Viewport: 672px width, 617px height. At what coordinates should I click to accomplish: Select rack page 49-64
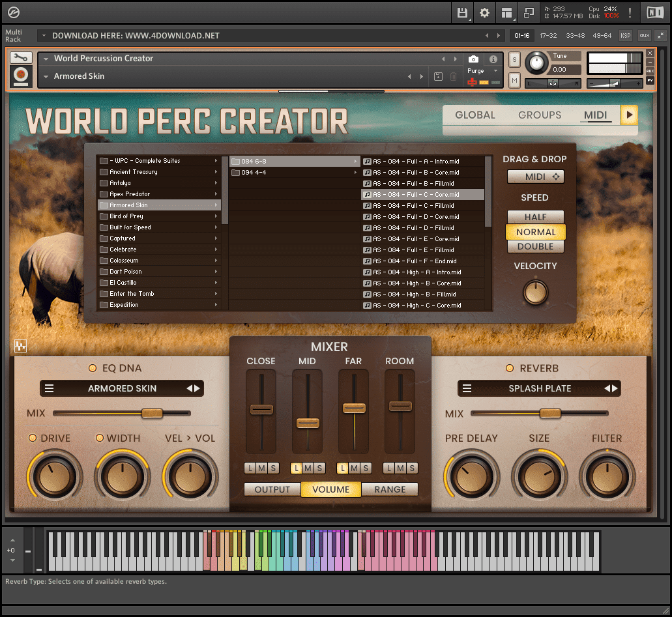(602, 36)
